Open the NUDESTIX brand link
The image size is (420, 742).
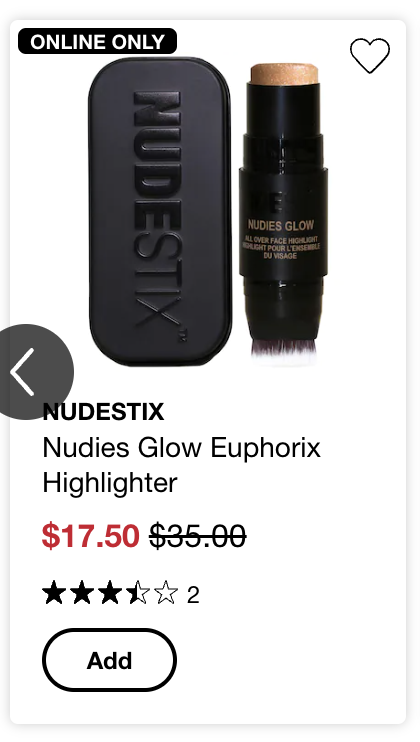[x=103, y=411]
